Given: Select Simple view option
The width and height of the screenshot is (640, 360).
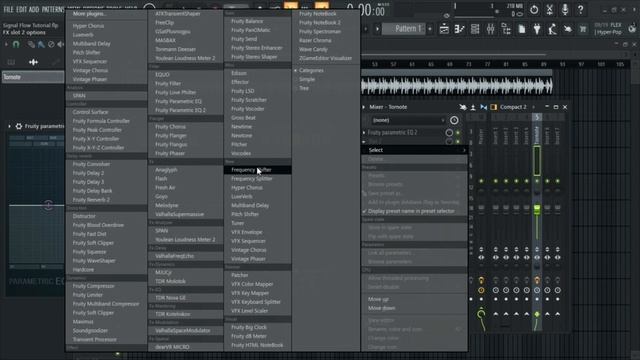Looking at the screenshot, I should point(307,79).
